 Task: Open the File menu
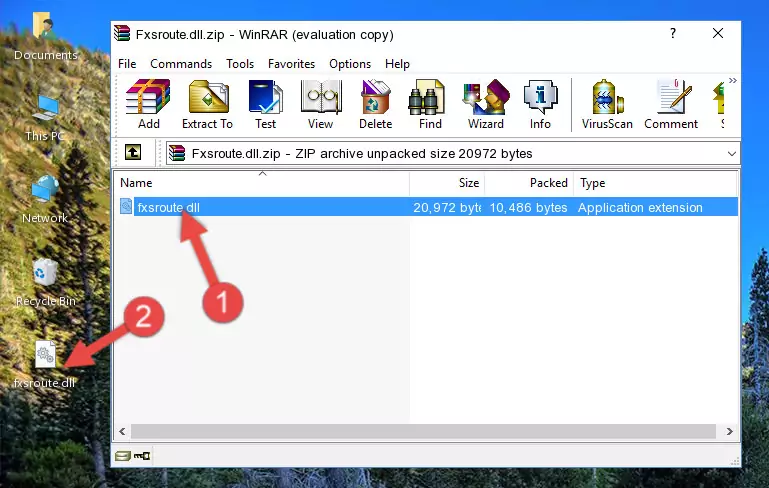tap(127, 64)
